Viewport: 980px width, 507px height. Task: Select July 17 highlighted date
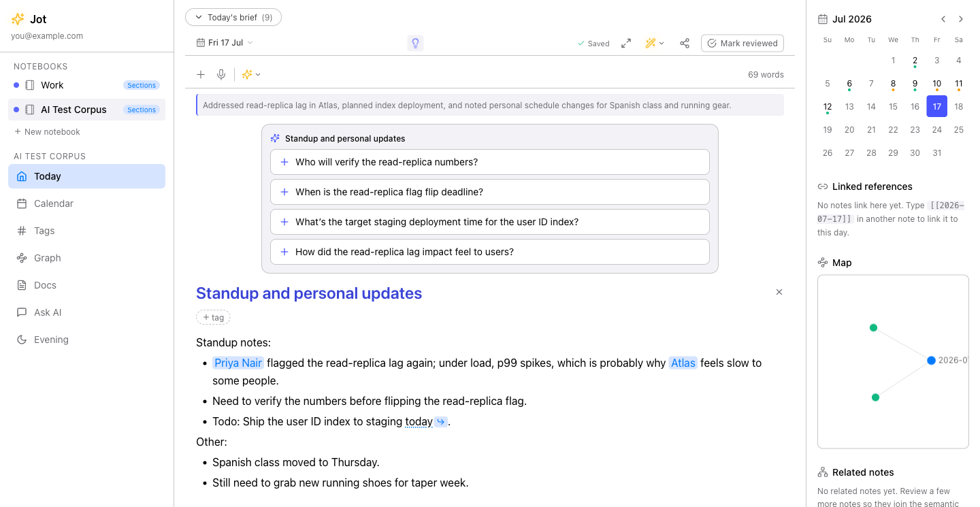[x=937, y=106]
